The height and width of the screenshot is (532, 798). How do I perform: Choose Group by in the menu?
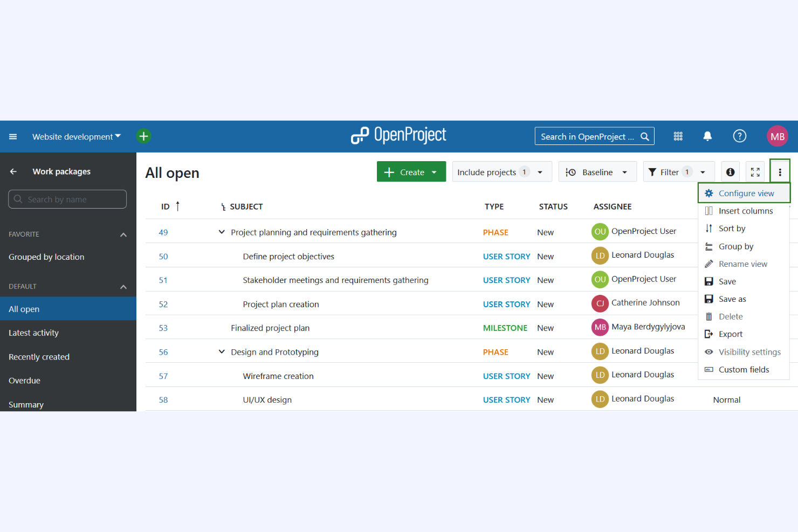point(744,246)
